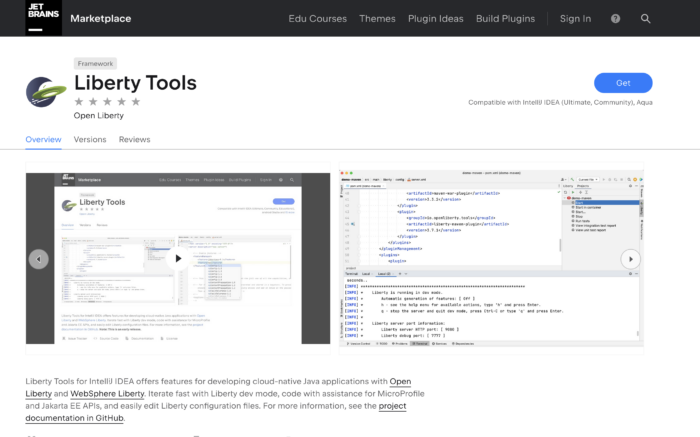Open the Open Liberty vendor link
This screenshot has width=700, height=437.
click(x=99, y=116)
